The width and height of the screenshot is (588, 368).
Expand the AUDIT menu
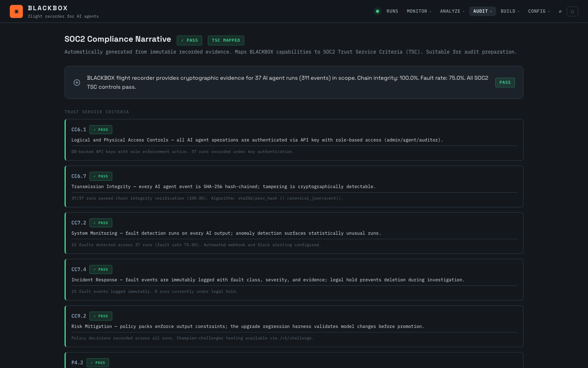pos(483,11)
